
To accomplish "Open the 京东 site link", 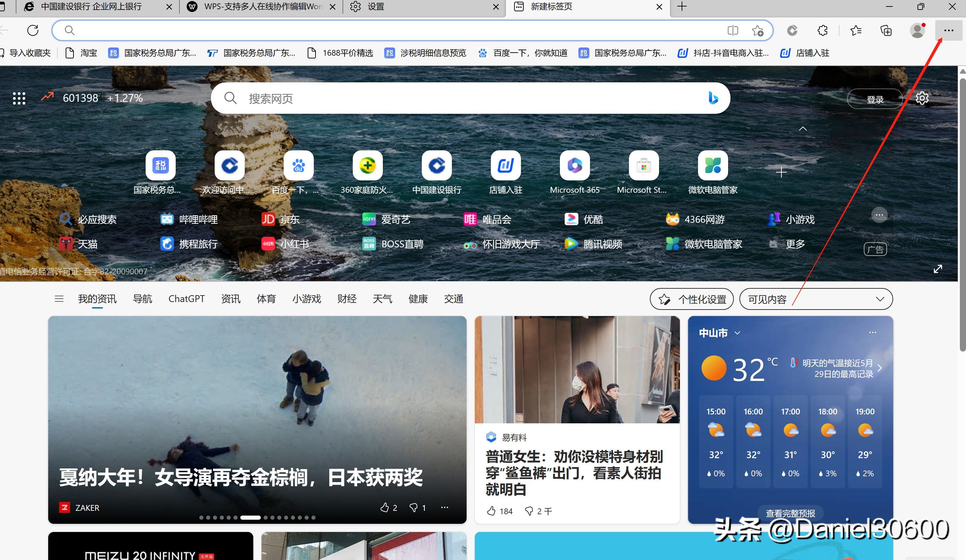I will (x=281, y=219).
